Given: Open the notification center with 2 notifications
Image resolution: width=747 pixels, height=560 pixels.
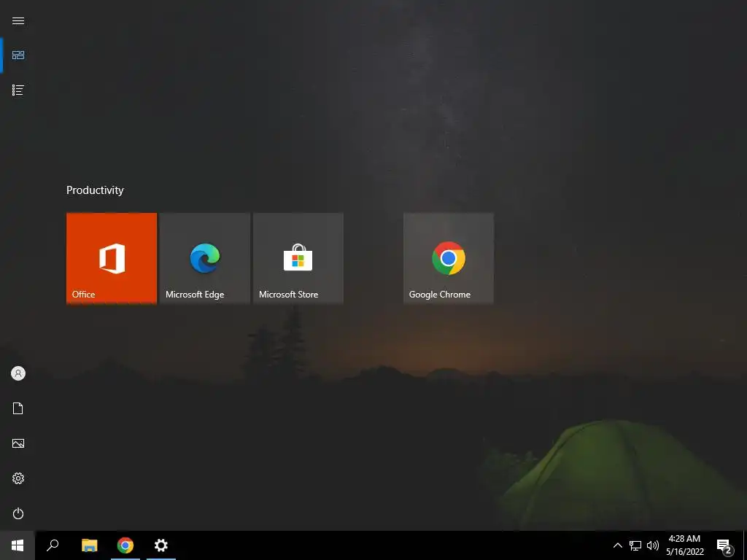Looking at the screenshot, I should 724,546.
